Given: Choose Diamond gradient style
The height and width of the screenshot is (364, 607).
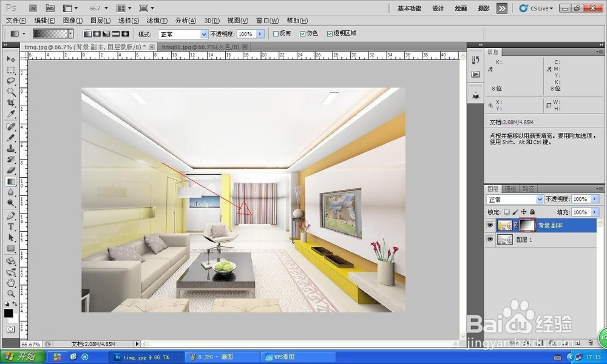Looking at the screenshot, I should coord(125,34).
